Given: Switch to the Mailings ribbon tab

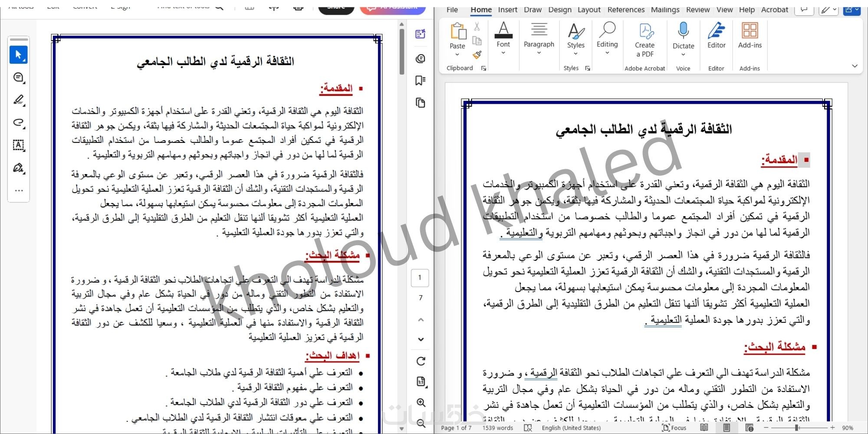Looking at the screenshot, I should (x=665, y=10).
